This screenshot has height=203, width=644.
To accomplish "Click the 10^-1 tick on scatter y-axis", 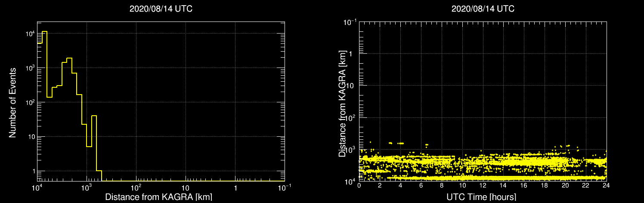I will click(349, 22).
